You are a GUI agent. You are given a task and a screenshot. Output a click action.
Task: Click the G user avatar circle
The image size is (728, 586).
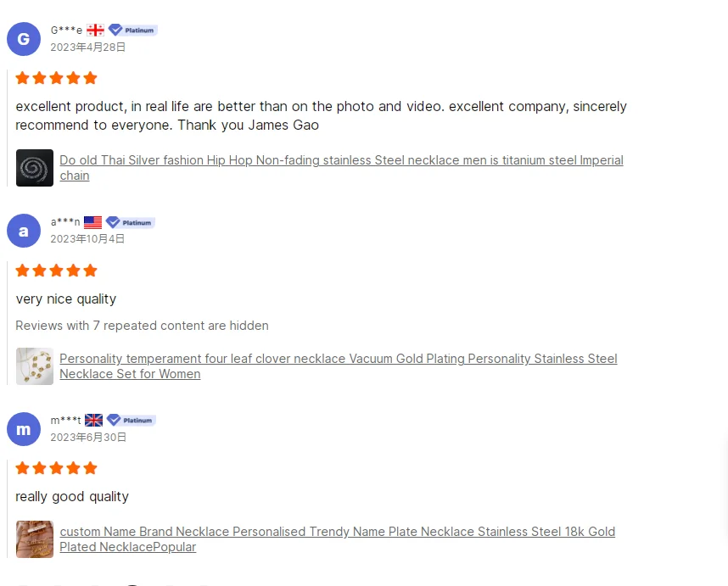pyautogui.click(x=24, y=39)
